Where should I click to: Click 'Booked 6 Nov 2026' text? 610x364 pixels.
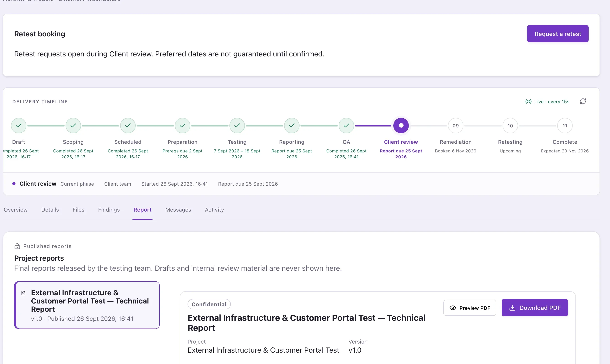pos(455,151)
